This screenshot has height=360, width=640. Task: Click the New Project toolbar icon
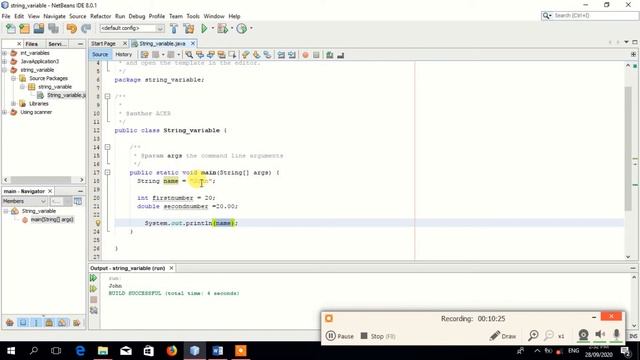[x=24, y=29]
